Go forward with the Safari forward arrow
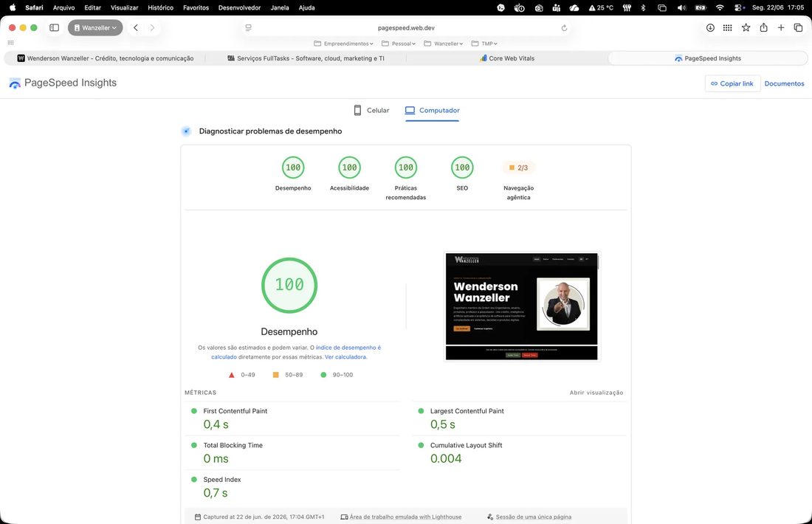This screenshot has width=812, height=524. tap(152, 28)
